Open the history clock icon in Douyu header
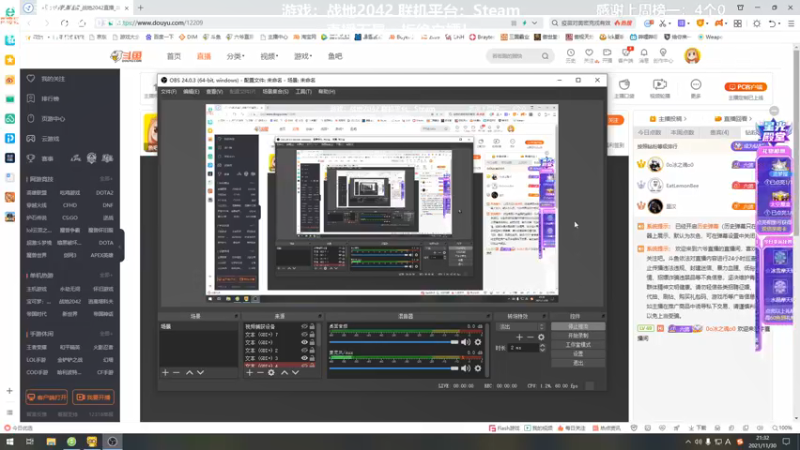 coord(570,55)
